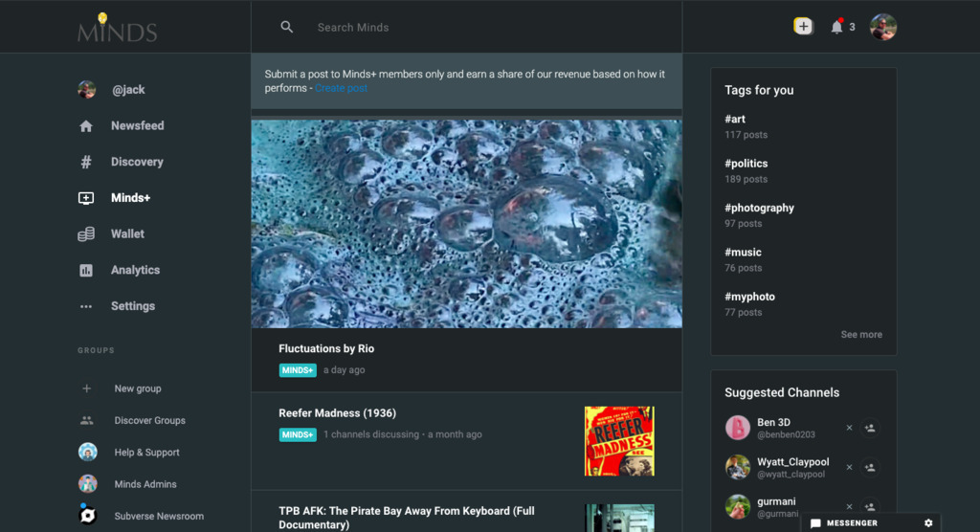Open the user avatar menu at top right

click(x=882, y=27)
